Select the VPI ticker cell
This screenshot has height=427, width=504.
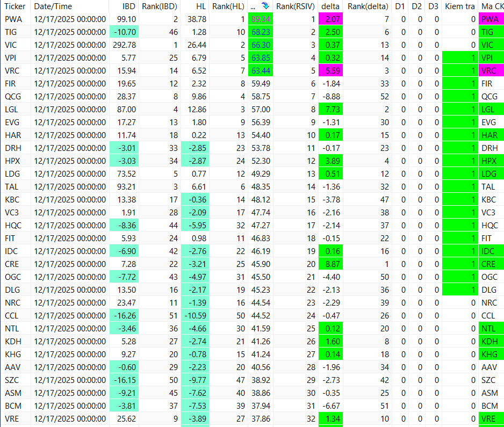pos(16,58)
